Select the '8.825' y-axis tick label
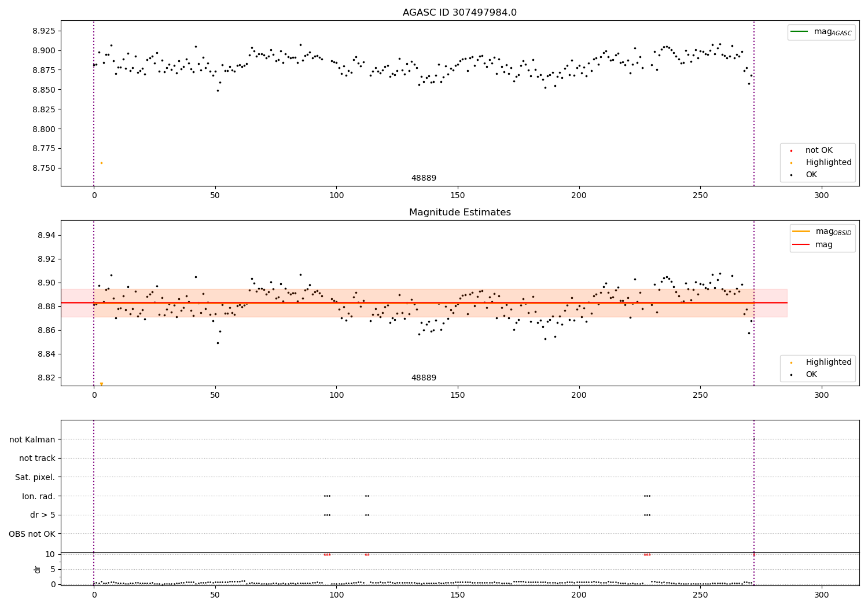 [x=43, y=109]
